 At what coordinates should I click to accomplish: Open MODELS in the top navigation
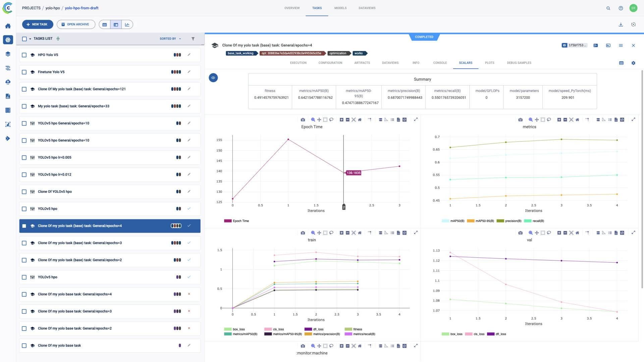[340, 8]
